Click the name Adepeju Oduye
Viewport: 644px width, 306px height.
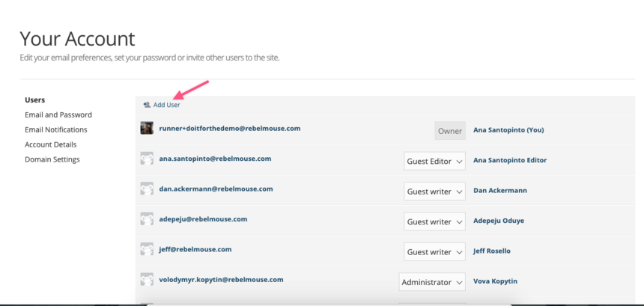499,221
